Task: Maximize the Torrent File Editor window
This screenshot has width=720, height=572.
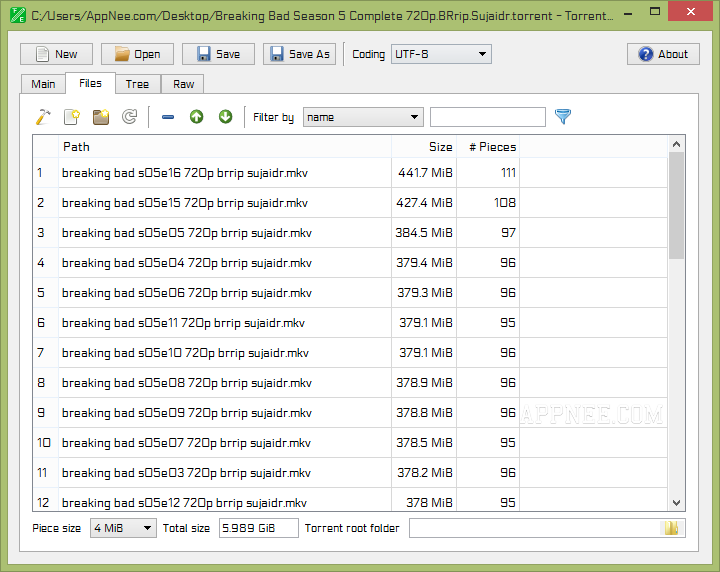Action: [655, 11]
